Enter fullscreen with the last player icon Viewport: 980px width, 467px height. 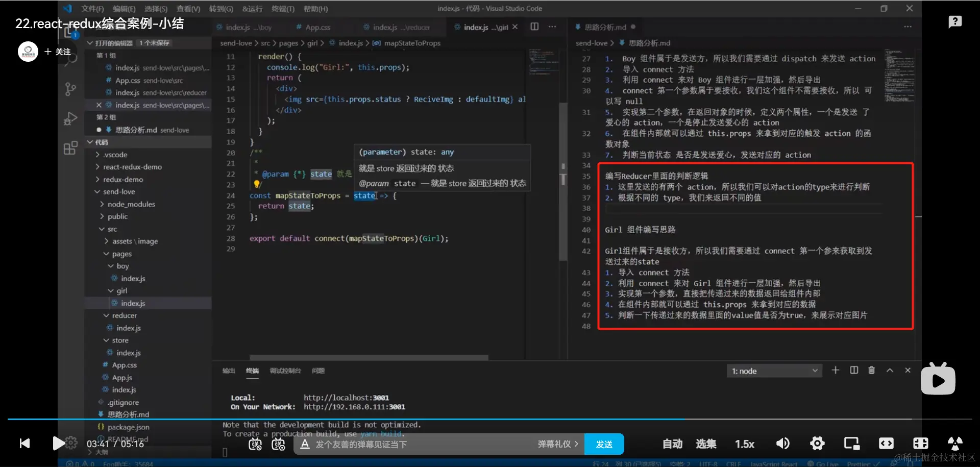[x=955, y=443]
